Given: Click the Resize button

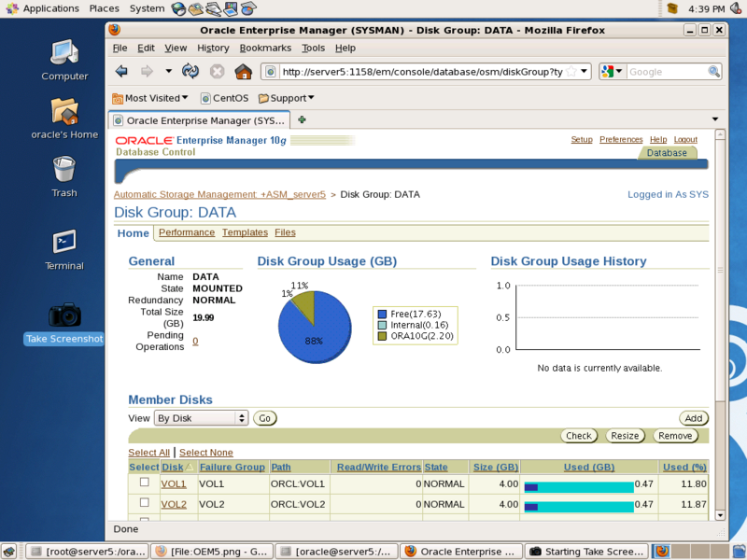Looking at the screenshot, I should 625,436.
